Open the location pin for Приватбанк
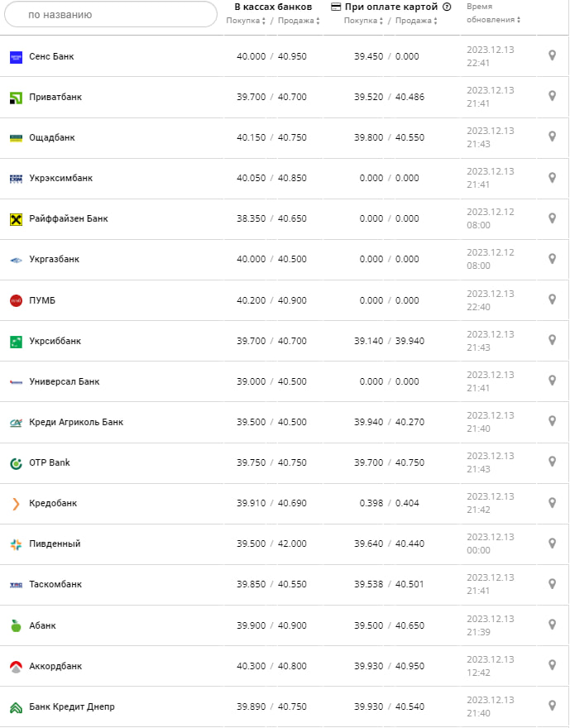The width and height of the screenshot is (570, 728). 552,96
